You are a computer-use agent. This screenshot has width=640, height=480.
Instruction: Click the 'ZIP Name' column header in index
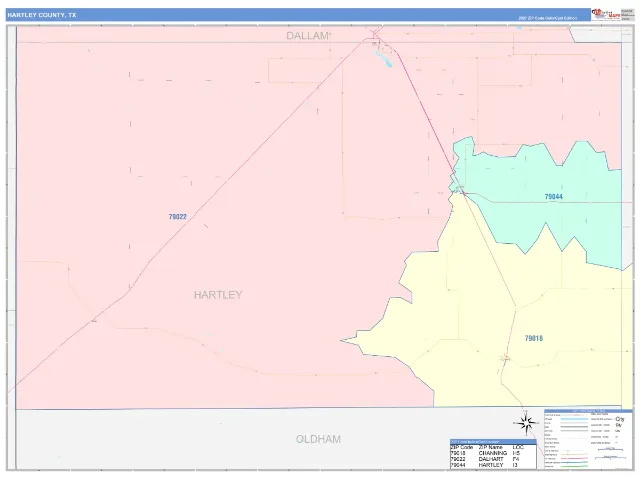[x=491, y=447]
